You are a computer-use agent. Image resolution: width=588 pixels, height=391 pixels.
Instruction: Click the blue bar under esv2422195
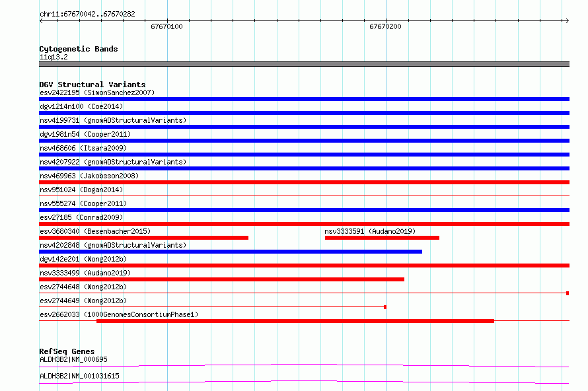(304, 99)
